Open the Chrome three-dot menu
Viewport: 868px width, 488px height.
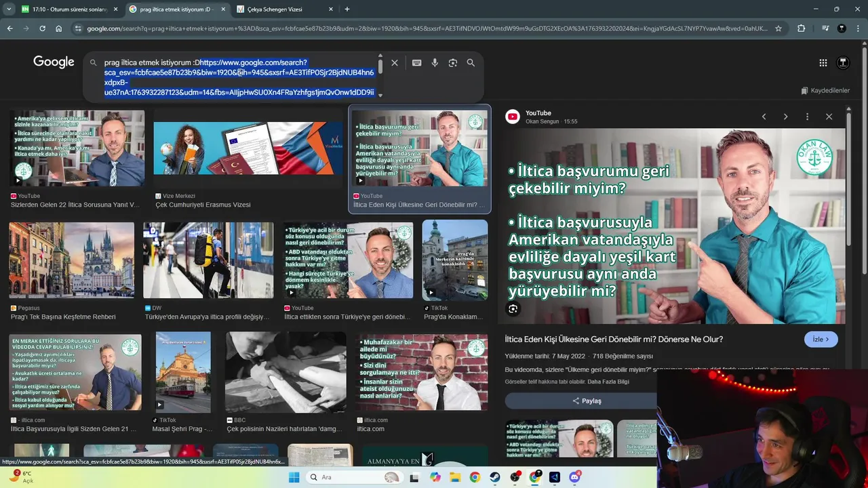click(x=858, y=28)
